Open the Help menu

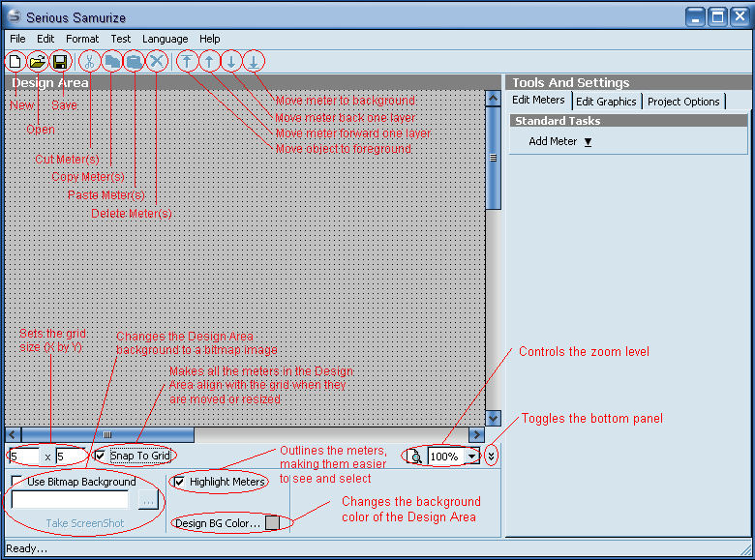point(210,39)
